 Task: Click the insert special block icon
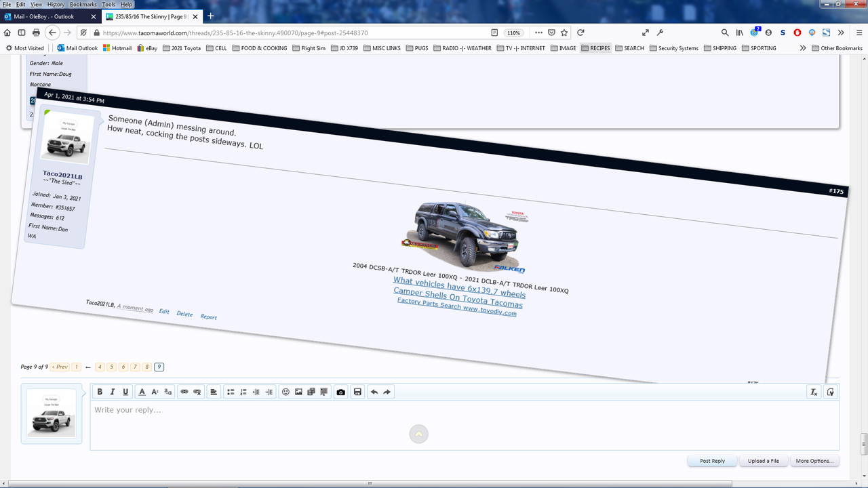click(324, 392)
